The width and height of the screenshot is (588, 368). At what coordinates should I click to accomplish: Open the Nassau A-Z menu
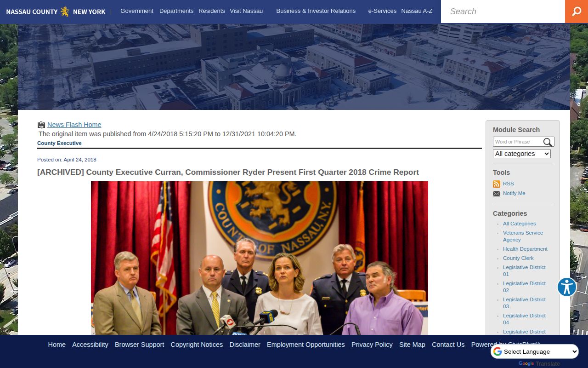pos(417,11)
